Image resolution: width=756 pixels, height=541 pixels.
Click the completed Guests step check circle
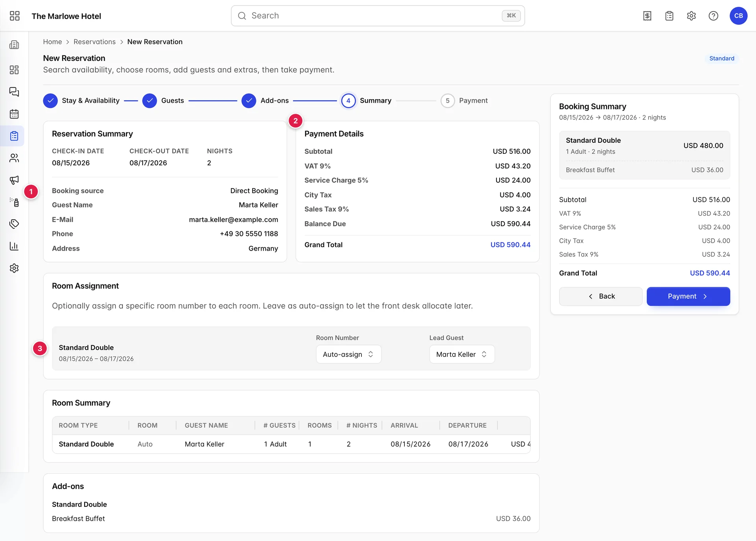click(150, 101)
